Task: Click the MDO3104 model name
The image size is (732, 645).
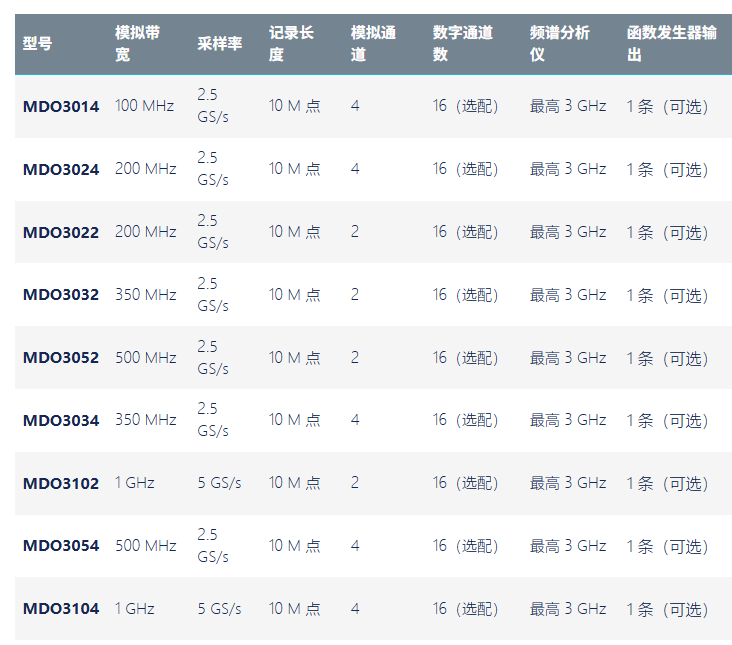Action: (61, 609)
